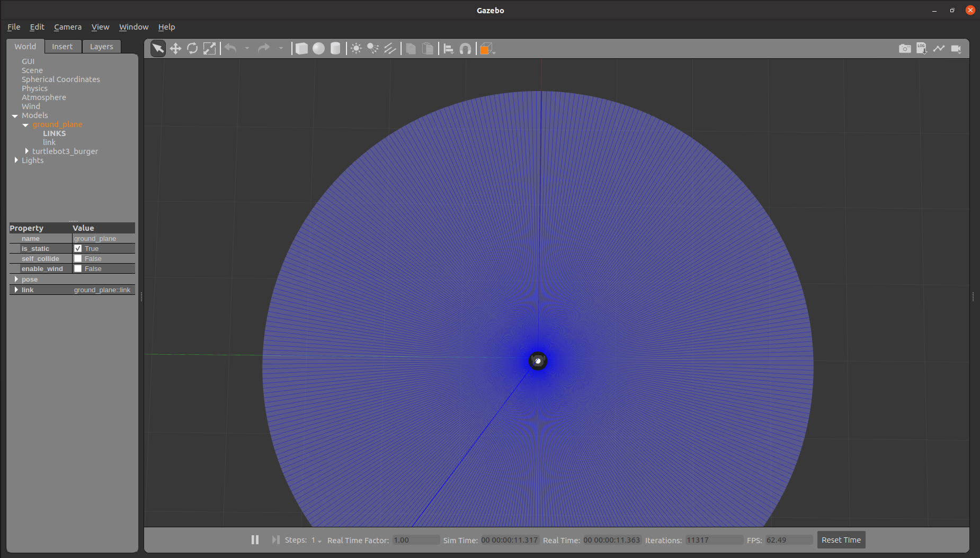Open the View menu
The image size is (980, 558).
(x=100, y=27)
